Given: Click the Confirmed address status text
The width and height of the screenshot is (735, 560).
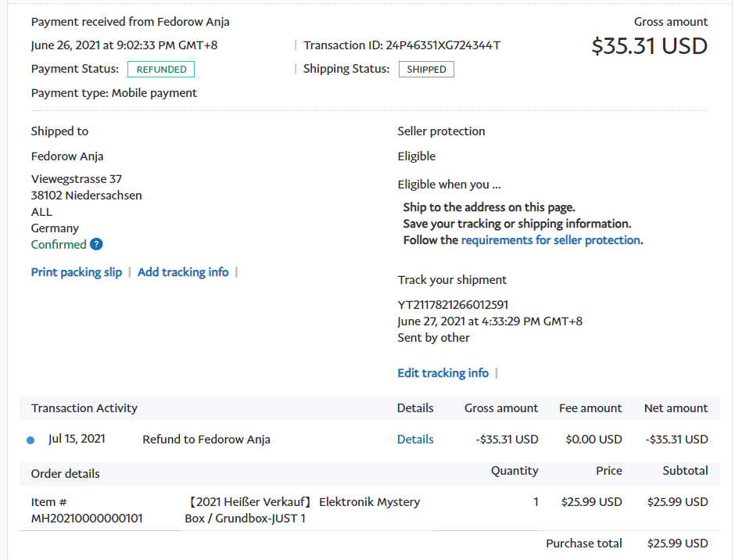Looking at the screenshot, I should (59, 245).
